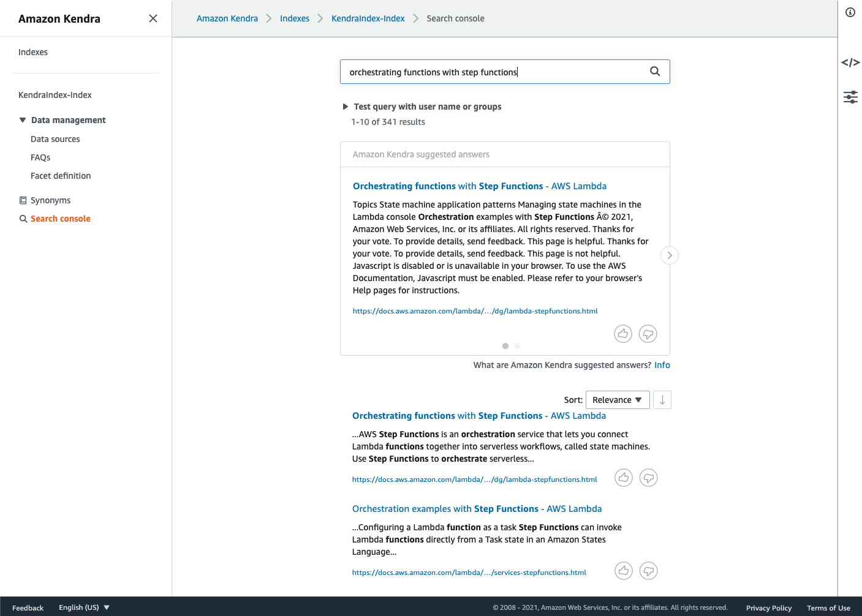
Task: Click Indexes breadcrumb link
Action: [295, 18]
